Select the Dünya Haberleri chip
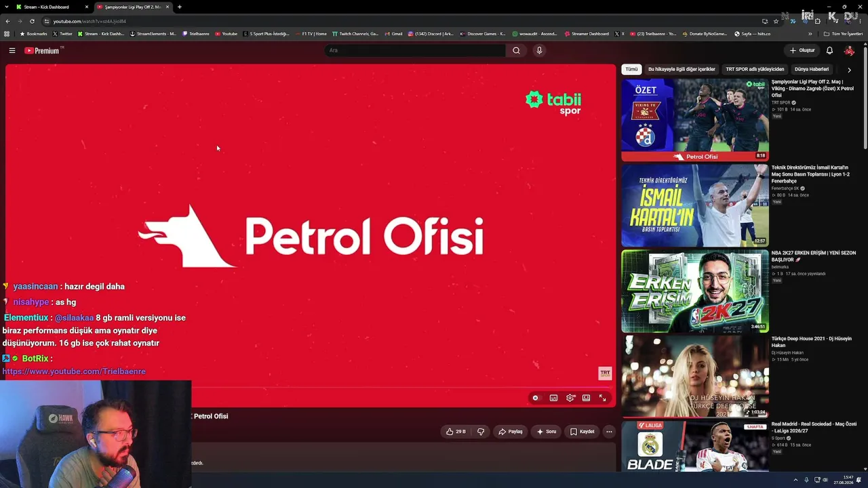The image size is (868, 488). [812, 69]
